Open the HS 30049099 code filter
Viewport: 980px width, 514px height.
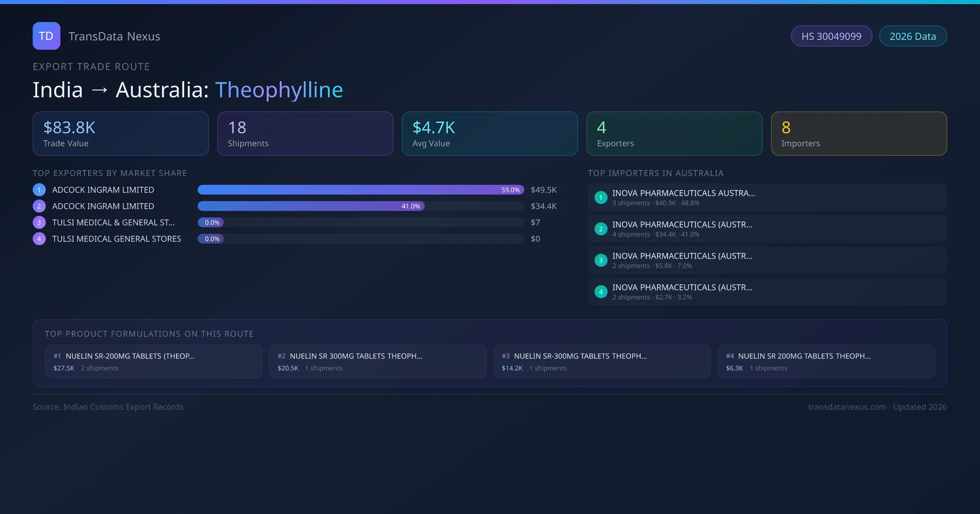tap(831, 36)
